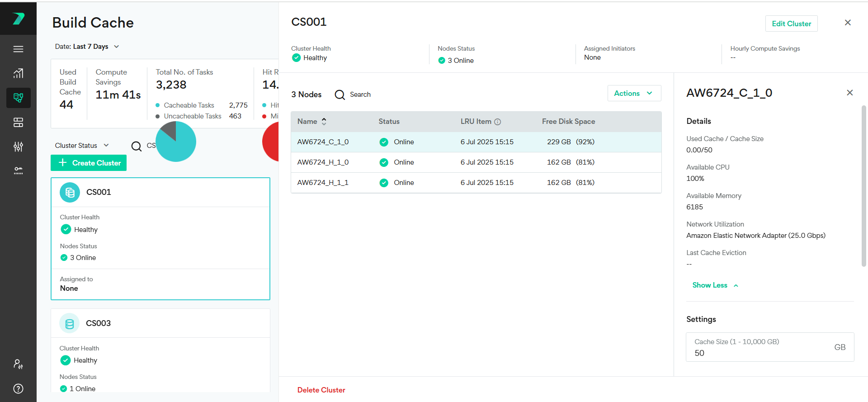Open the hamburger menu in sidebar

pyautogui.click(x=18, y=49)
